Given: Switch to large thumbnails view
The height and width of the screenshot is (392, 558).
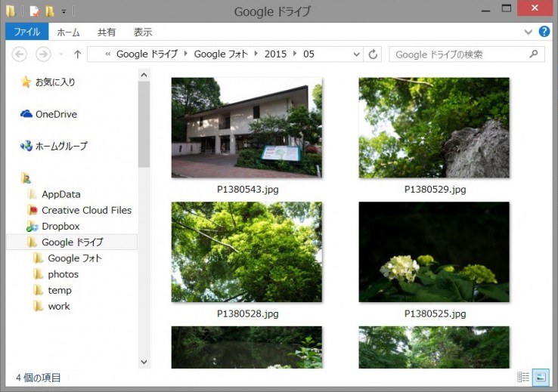Looking at the screenshot, I should [x=541, y=377].
